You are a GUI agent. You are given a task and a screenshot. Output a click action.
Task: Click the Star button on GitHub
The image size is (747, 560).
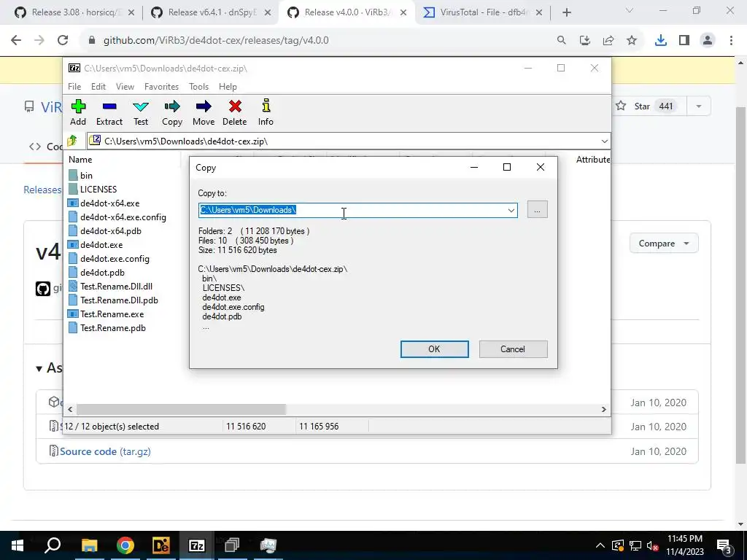pos(649,106)
